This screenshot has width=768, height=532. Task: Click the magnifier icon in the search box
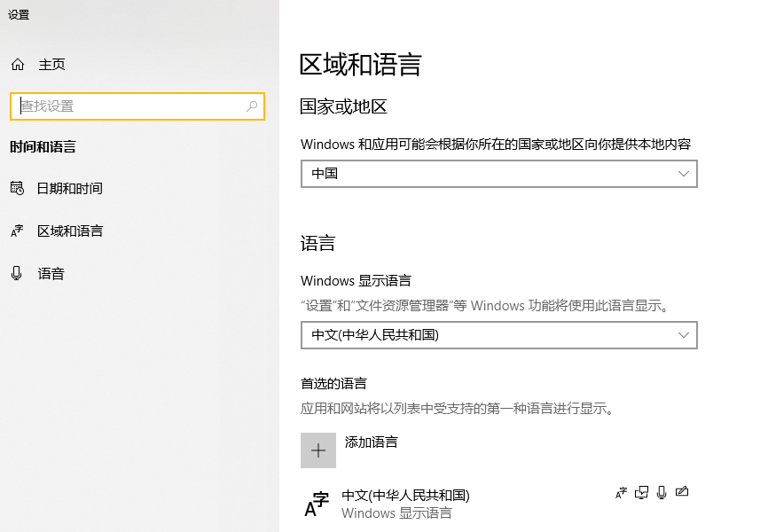tap(252, 106)
